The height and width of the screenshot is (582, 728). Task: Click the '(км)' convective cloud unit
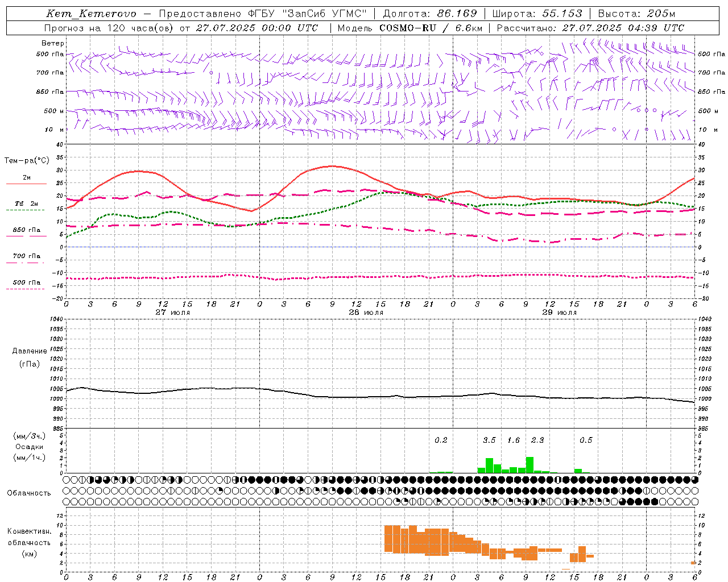(30, 554)
